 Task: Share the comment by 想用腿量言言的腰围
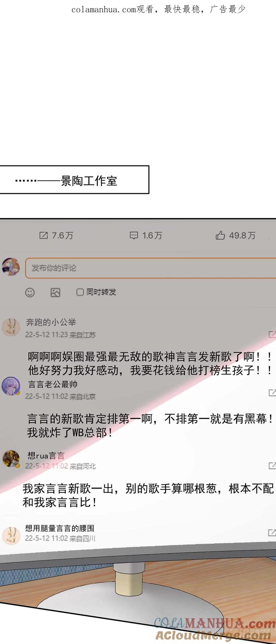[x=272, y=533]
